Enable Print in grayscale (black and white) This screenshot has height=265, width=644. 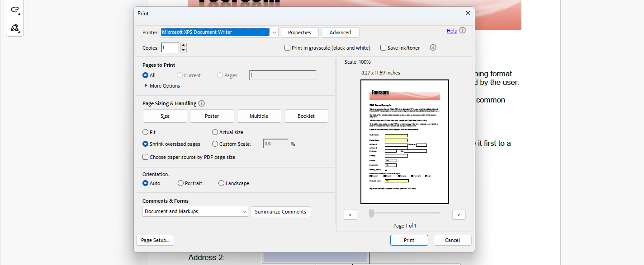(x=287, y=47)
